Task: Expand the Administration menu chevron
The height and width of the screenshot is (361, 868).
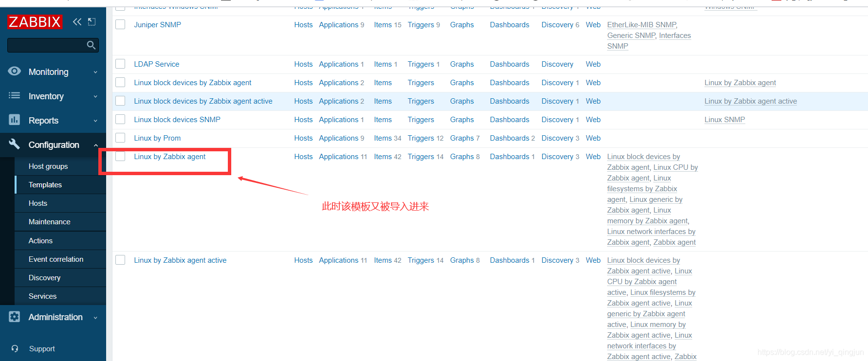Action: point(95,317)
